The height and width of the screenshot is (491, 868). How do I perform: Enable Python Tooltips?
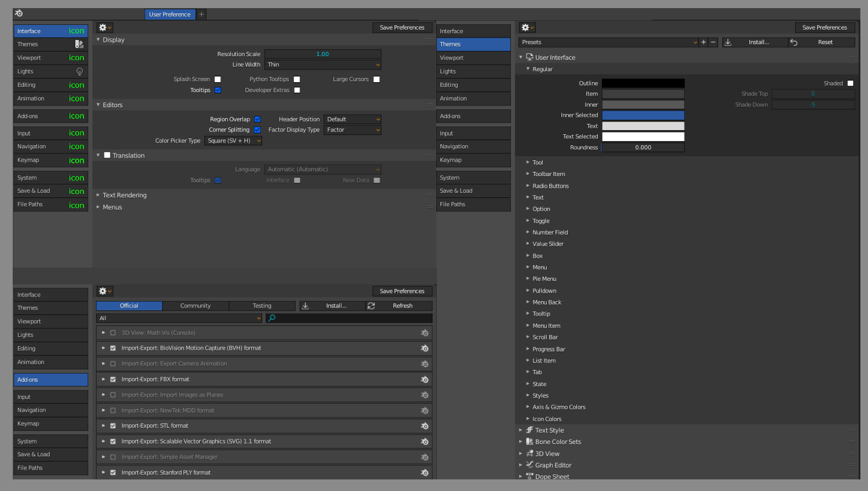tap(297, 79)
